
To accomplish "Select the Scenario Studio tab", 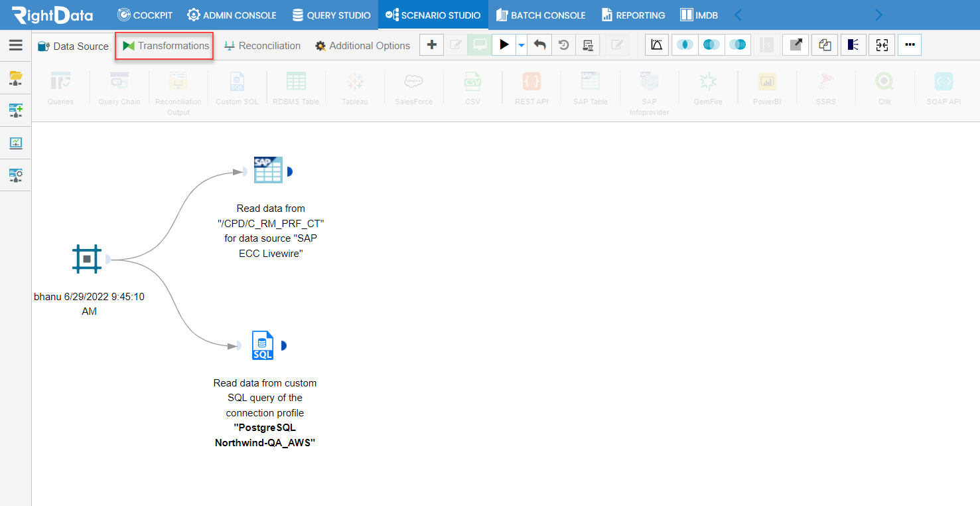I will (433, 15).
